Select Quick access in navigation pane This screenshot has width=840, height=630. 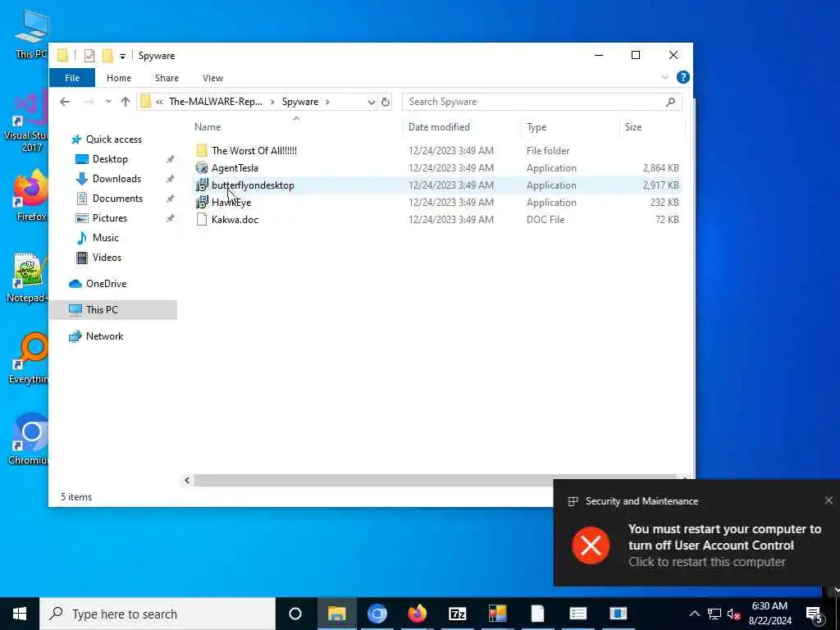click(113, 139)
